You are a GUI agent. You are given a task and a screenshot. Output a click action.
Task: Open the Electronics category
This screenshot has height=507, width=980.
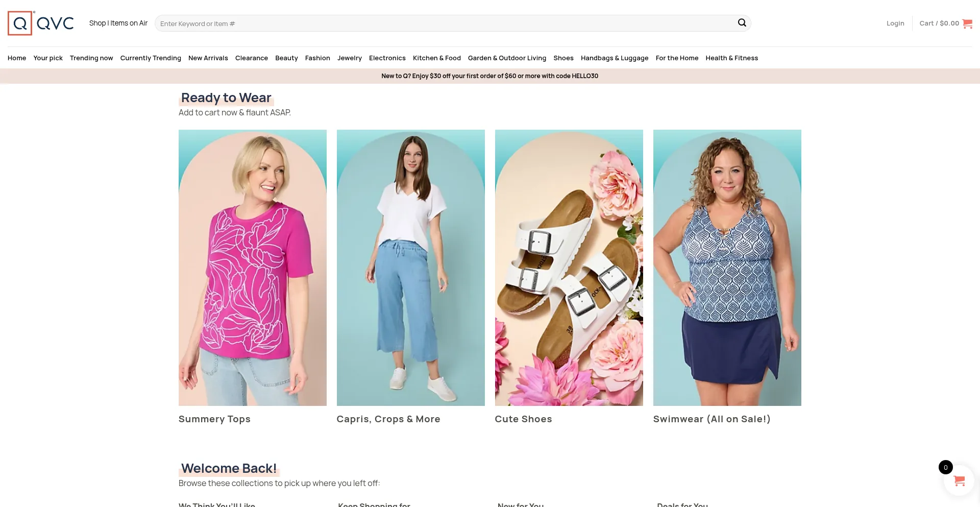coord(387,58)
